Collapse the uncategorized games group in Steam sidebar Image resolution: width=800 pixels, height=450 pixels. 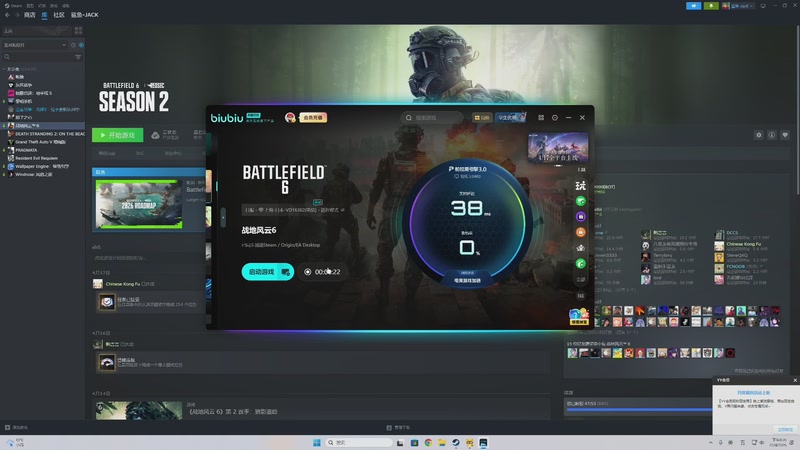[5, 69]
